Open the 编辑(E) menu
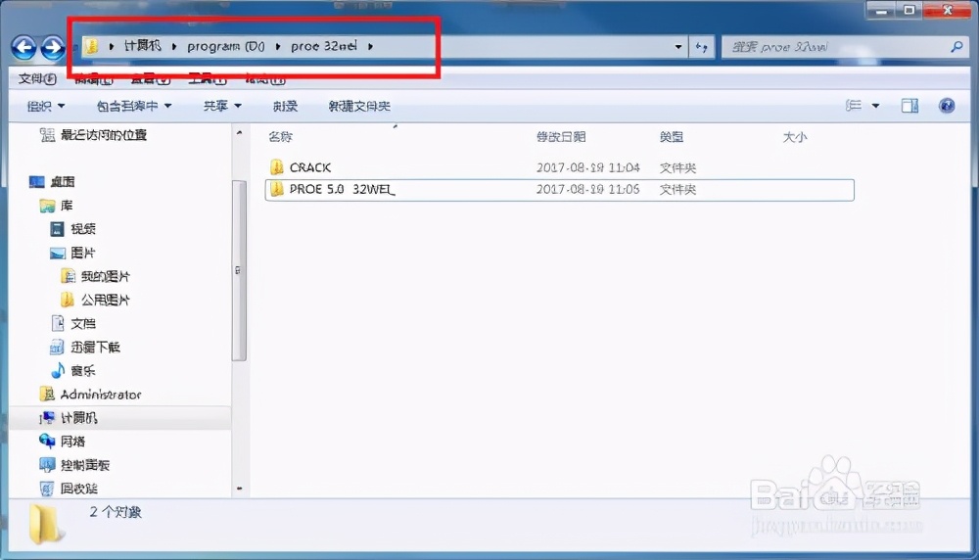979x560 pixels. (94, 79)
